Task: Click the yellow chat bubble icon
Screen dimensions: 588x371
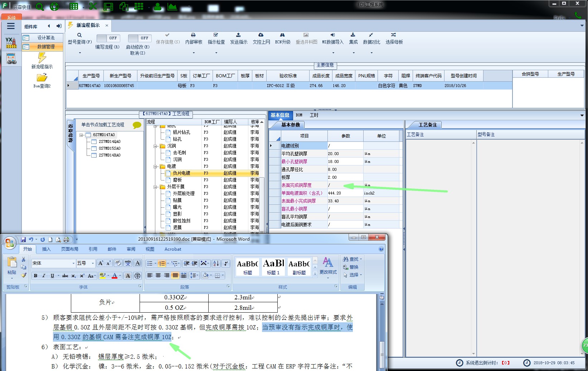Action: tap(137, 125)
